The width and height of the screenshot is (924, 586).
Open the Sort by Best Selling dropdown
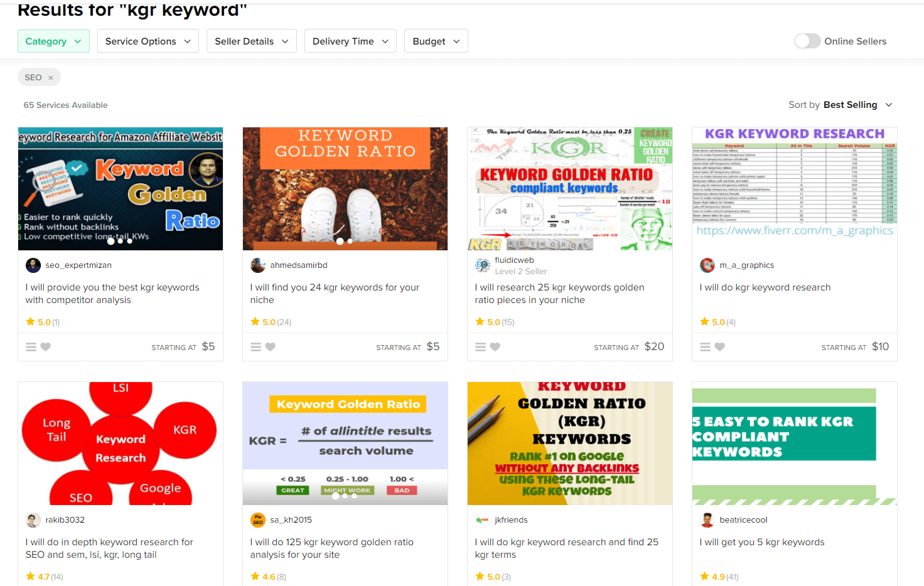pyautogui.click(x=841, y=105)
